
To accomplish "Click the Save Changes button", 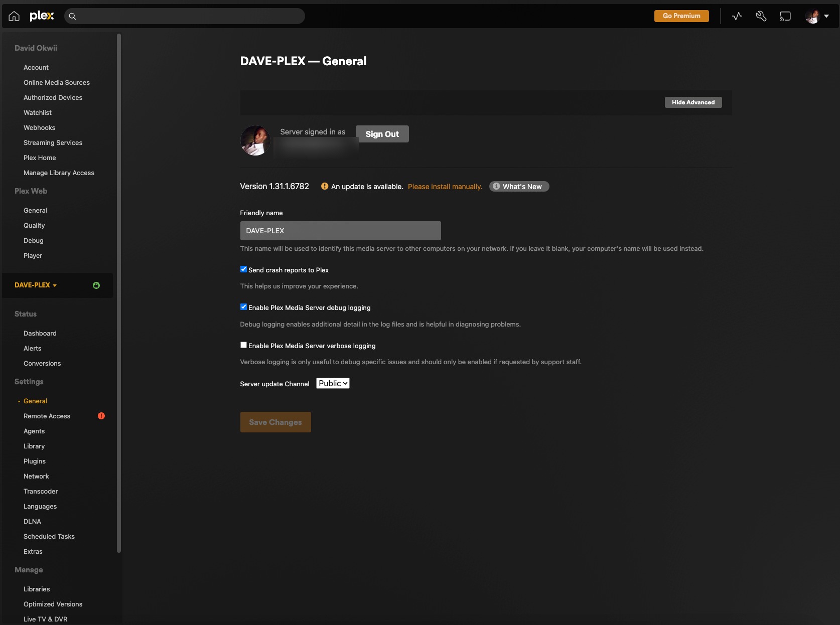I will point(275,422).
